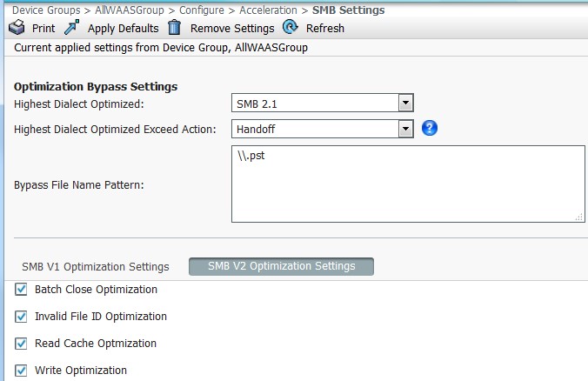Disable Read Cache Optimization checkbox
Screen dimensions: 588x381
(x=22, y=344)
